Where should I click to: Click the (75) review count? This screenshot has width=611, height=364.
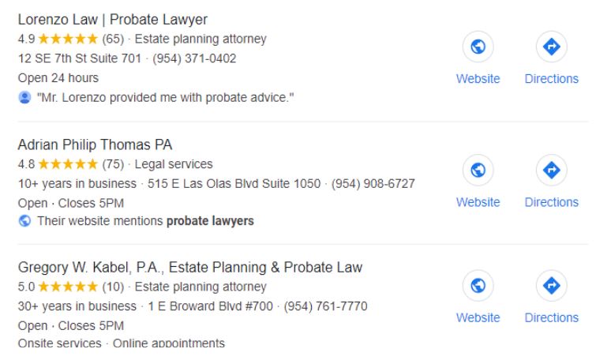coord(113,164)
